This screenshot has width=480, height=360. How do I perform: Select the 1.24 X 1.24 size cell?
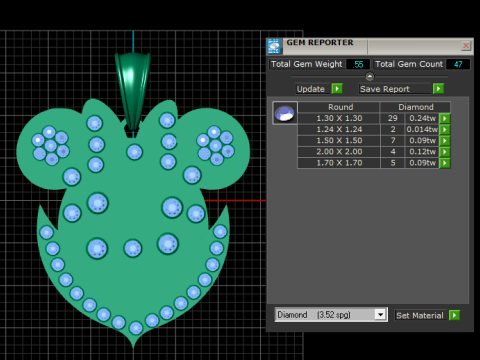[x=339, y=129]
